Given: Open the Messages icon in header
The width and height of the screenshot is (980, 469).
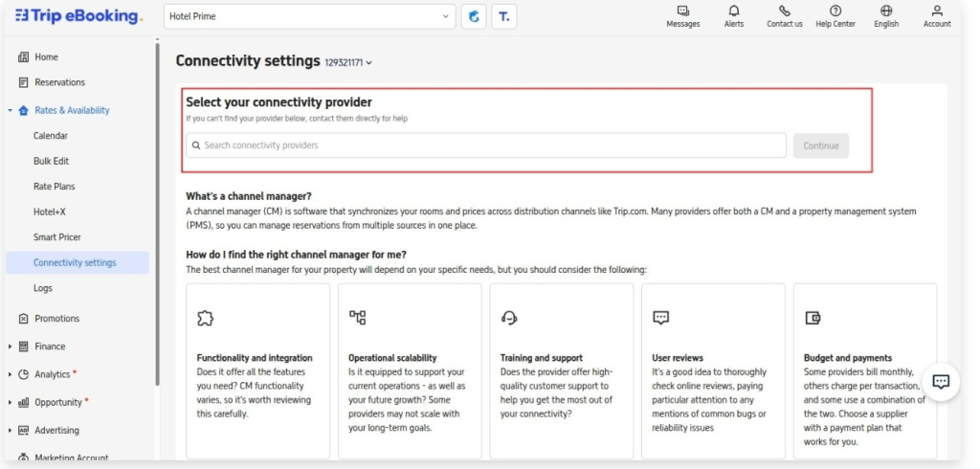Looking at the screenshot, I should 682,11.
